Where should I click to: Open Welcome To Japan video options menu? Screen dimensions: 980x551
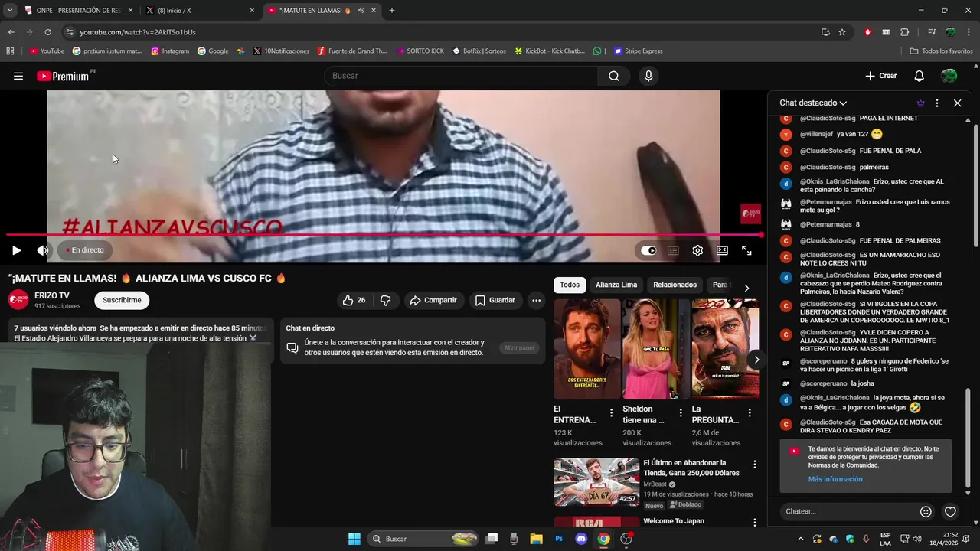(754, 522)
